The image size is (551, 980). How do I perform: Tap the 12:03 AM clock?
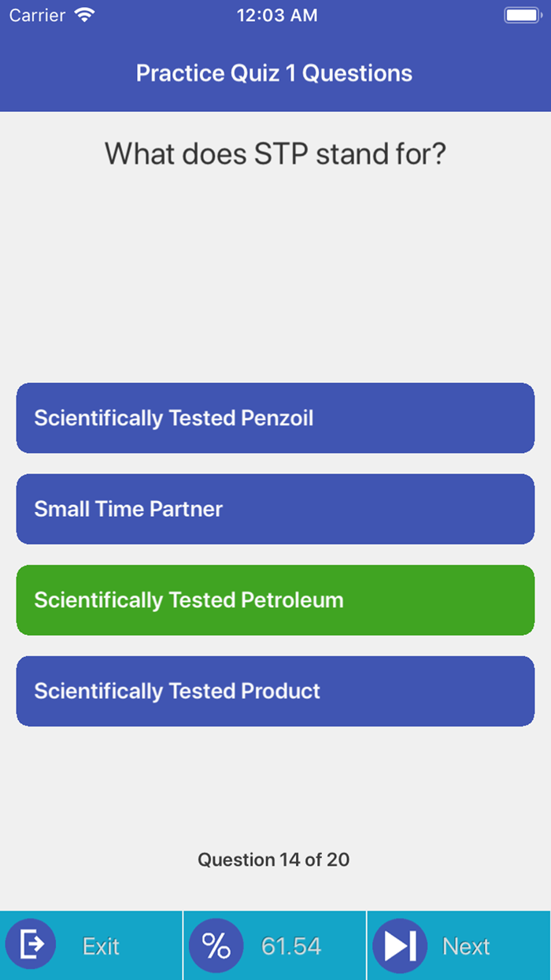[277, 15]
